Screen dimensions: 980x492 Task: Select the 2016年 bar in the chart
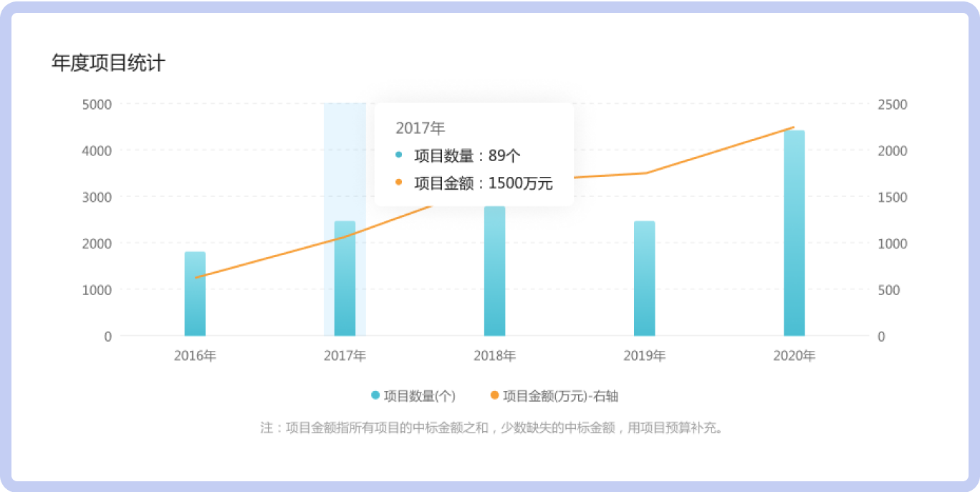tap(193, 294)
